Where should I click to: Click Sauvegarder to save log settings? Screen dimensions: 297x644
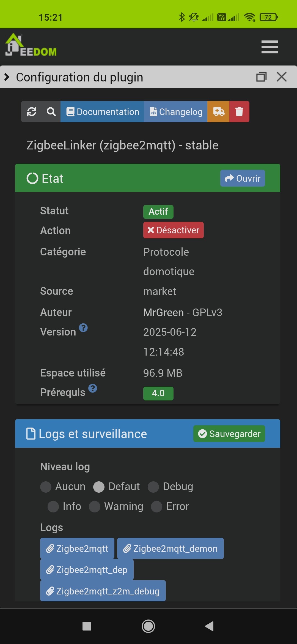click(229, 434)
